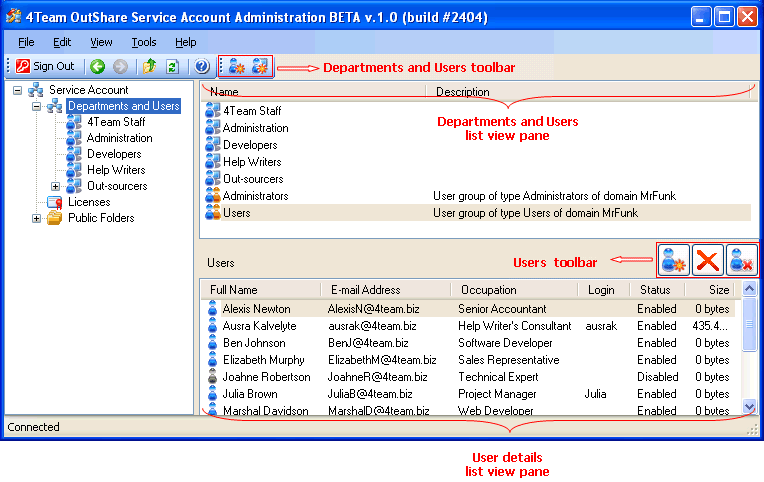Click the Public Folders folder icon
Viewport: 764px width, 482px height.
(x=55, y=218)
